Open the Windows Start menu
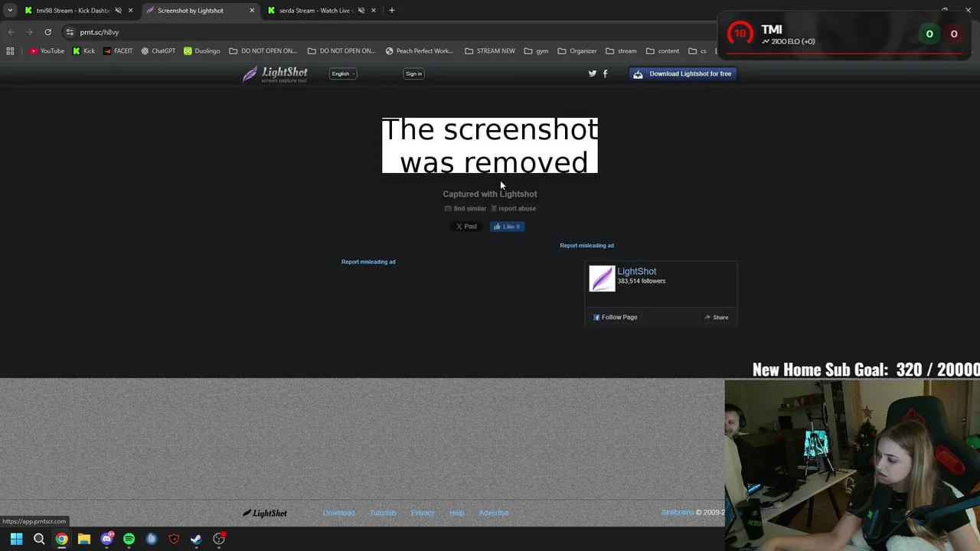The image size is (980, 551). 16,539
